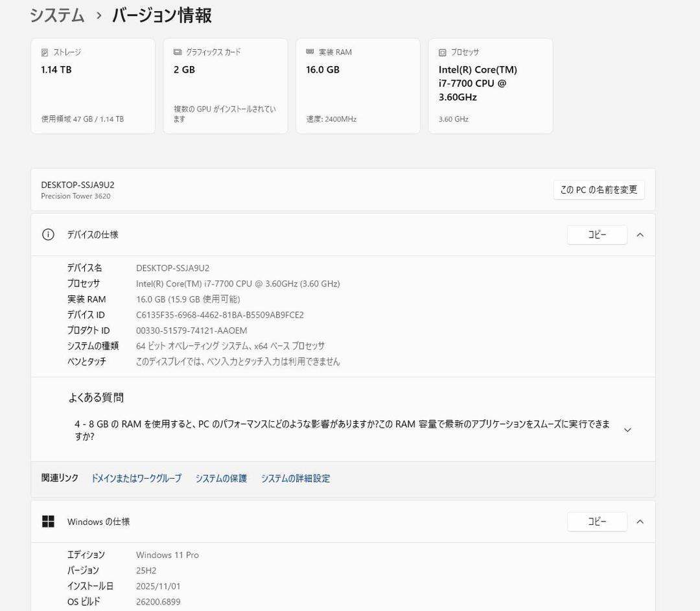Click コピー for デバイスの仕様
The height and width of the screenshot is (611, 700).
[596, 235]
